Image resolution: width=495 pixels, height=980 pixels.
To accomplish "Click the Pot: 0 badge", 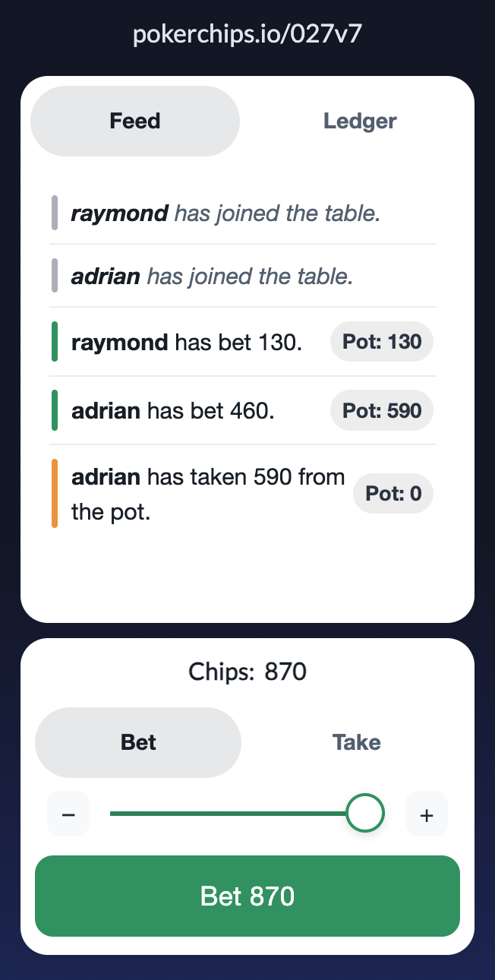I will point(393,493).
